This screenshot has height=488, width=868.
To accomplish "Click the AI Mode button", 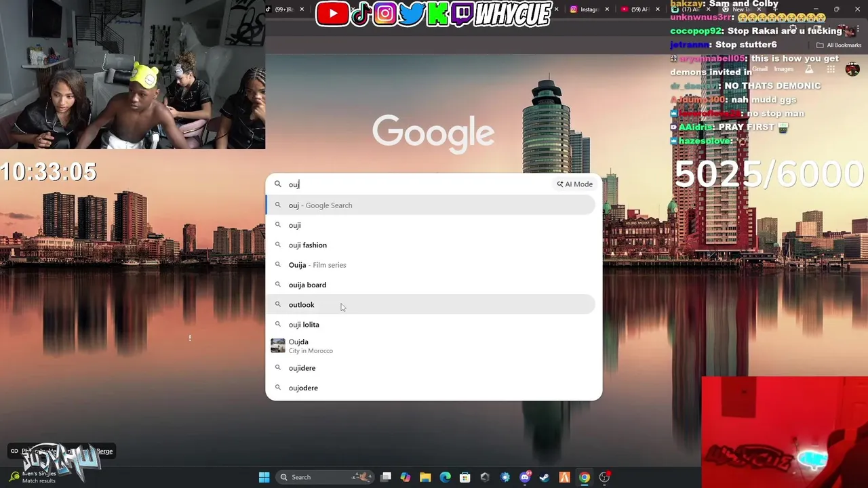I will [x=575, y=184].
